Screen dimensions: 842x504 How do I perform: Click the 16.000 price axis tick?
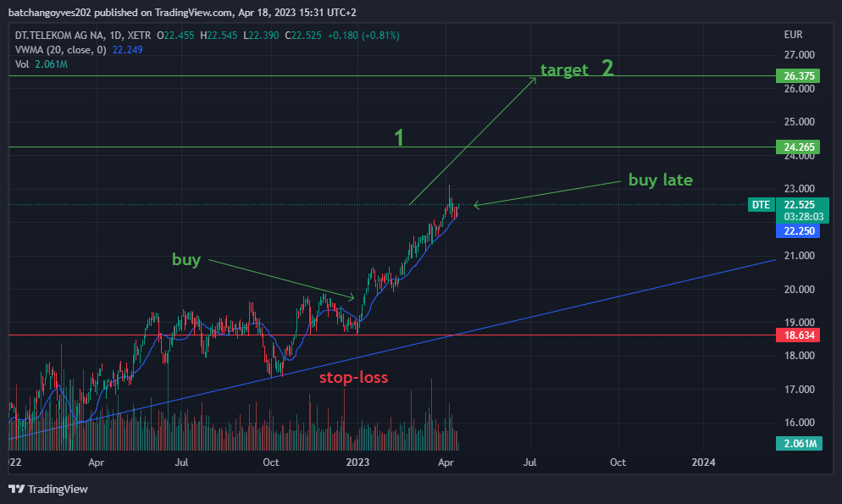pos(799,423)
